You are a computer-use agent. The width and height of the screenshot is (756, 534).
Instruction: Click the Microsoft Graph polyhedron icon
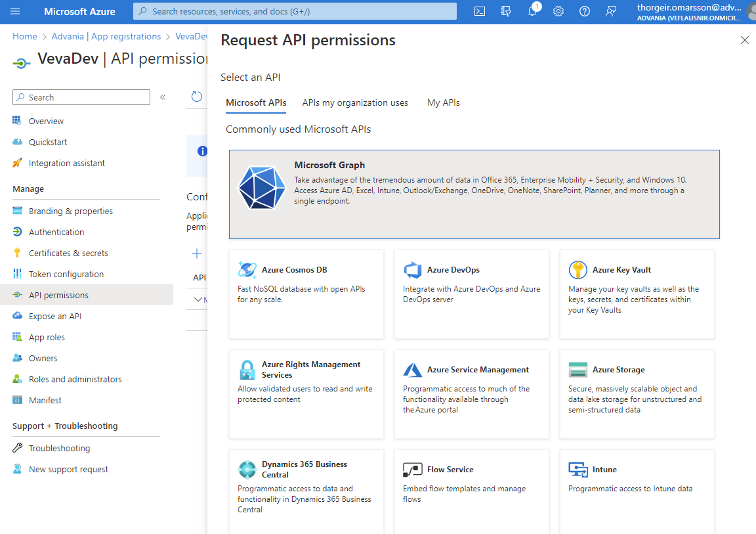[x=262, y=187]
